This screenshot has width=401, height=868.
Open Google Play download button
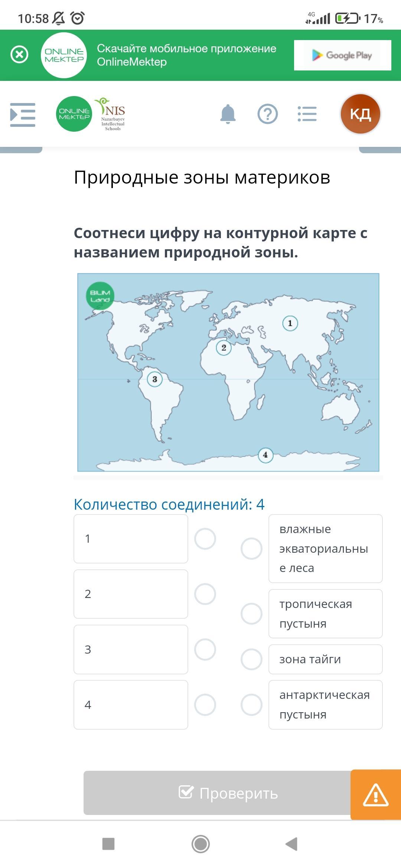coord(343,55)
